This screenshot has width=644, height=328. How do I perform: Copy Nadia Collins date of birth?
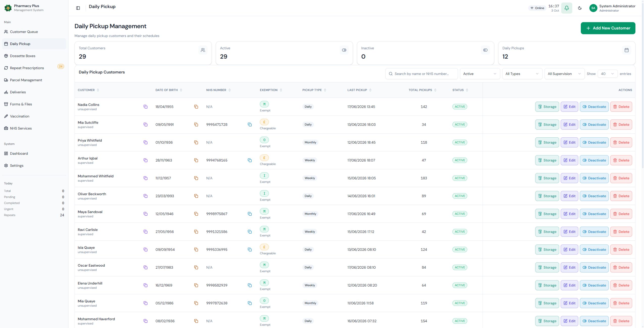click(x=196, y=107)
